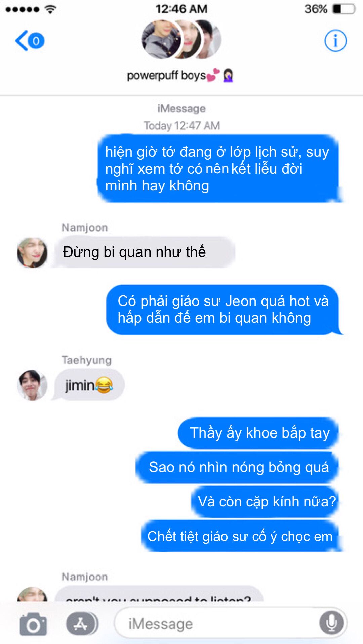Screen dimensions: 363x644
Task: Tap the microphone icon to record audio
Action: 332,623
